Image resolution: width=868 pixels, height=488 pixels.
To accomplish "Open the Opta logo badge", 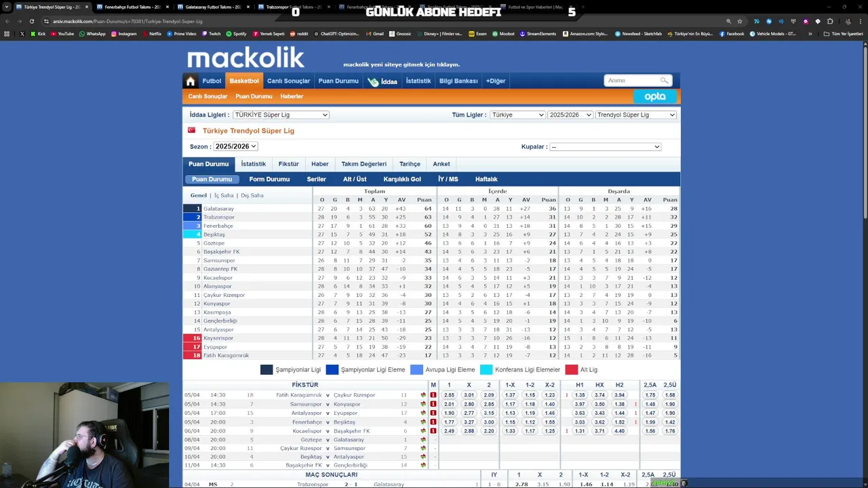I will 655,97.
